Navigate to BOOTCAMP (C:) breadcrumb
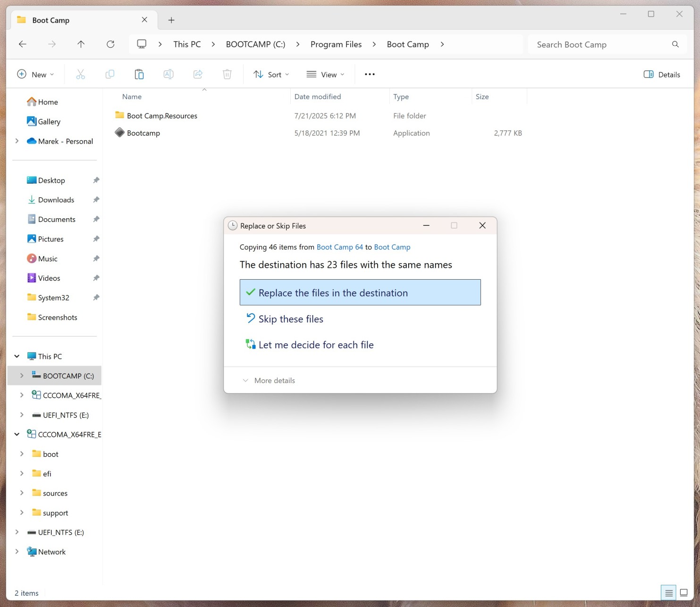700x607 pixels. point(255,44)
